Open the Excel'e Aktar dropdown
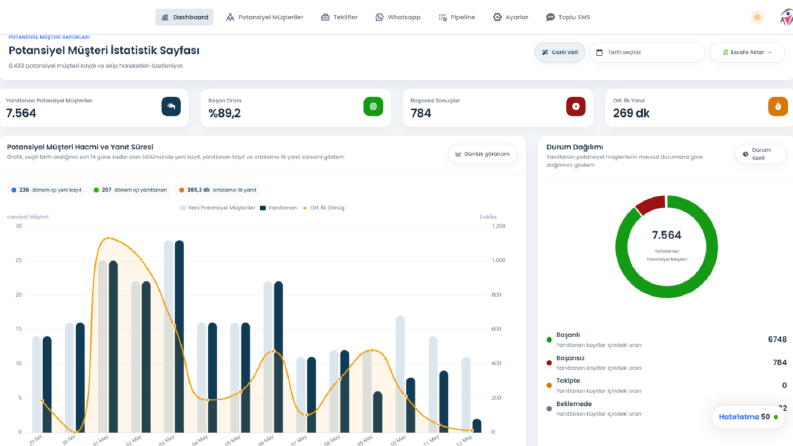793x446 pixels. (747, 52)
